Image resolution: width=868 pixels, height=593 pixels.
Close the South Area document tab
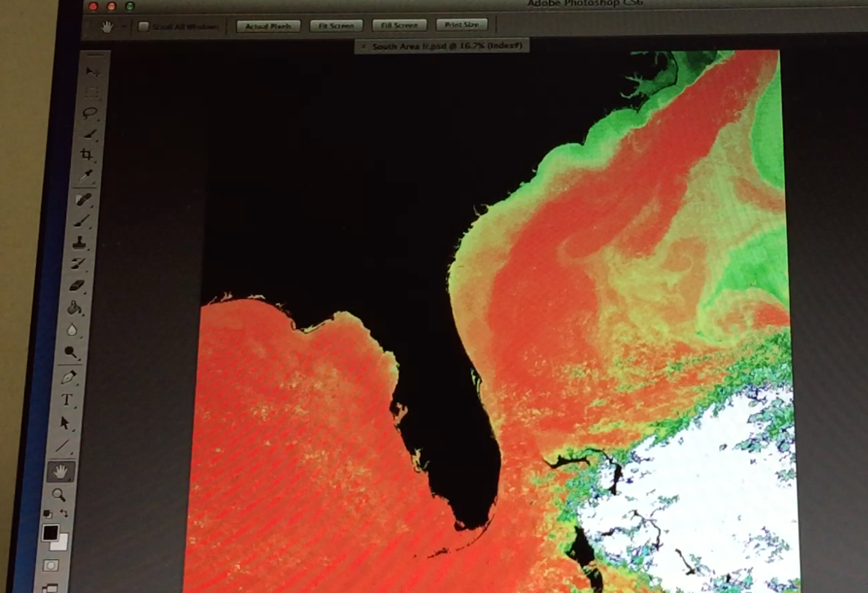pyautogui.click(x=363, y=47)
